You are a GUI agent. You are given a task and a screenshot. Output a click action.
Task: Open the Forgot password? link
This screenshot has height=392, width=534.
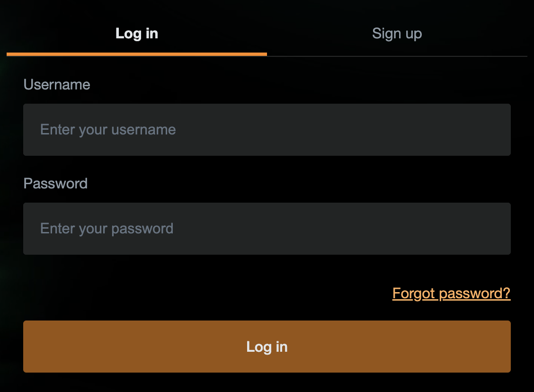(451, 294)
